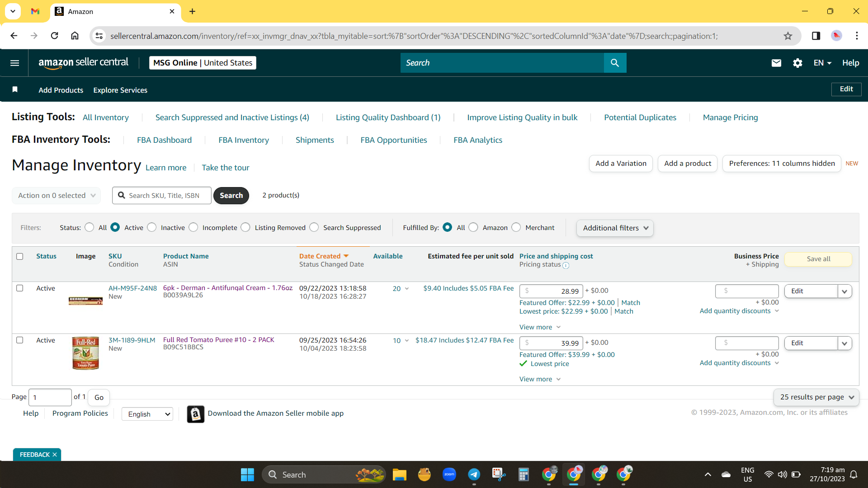Click the Amazon Seller Central logo
Screen dimensions: 868x488
pyautogui.click(x=84, y=63)
